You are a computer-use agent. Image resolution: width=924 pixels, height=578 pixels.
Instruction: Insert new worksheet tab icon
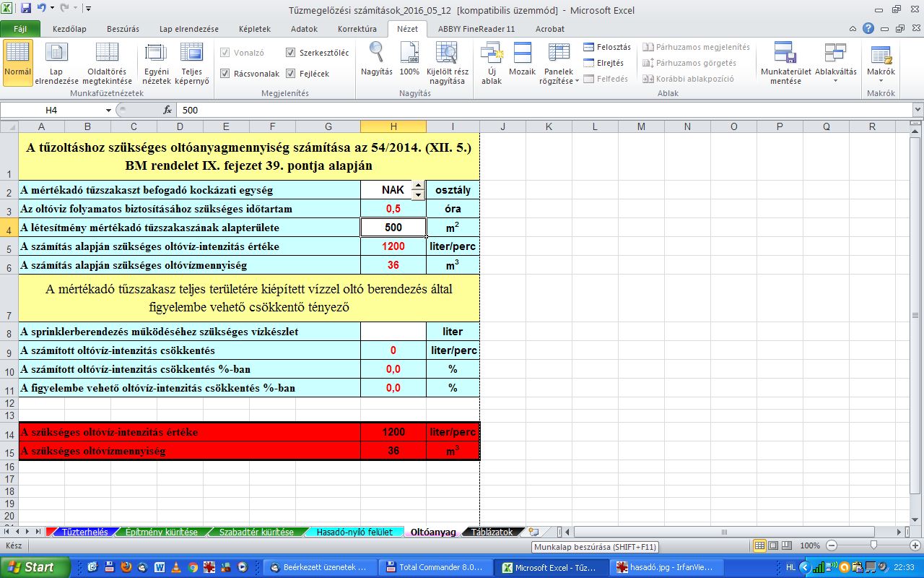(533, 532)
